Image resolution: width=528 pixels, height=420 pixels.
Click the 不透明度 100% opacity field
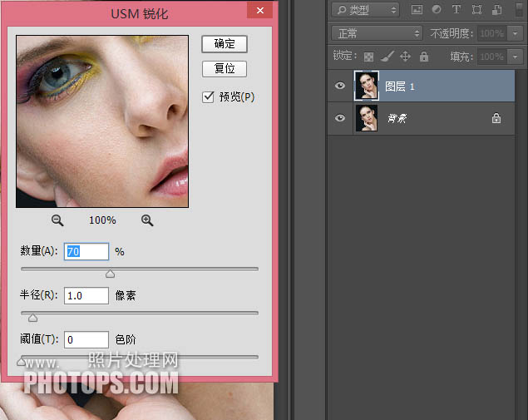coord(492,33)
